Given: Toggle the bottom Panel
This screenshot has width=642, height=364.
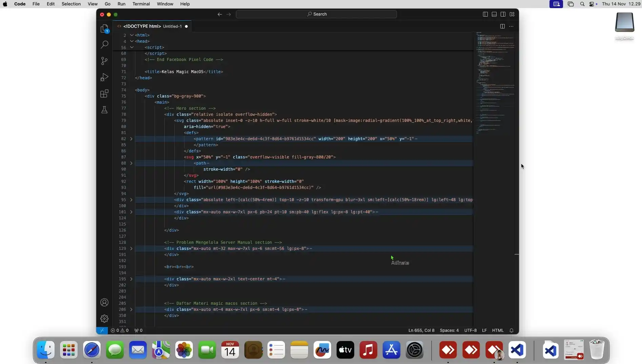Looking at the screenshot, I should click(x=494, y=14).
